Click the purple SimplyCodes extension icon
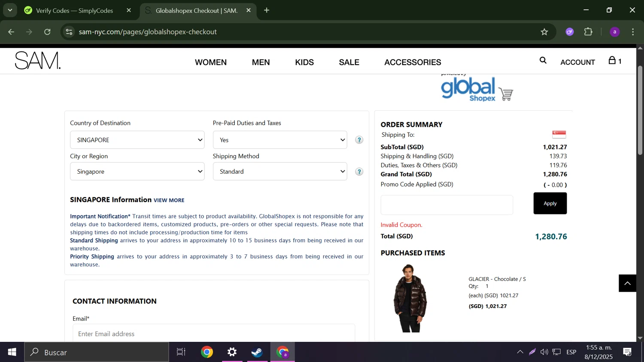The image size is (644, 362). (570, 32)
